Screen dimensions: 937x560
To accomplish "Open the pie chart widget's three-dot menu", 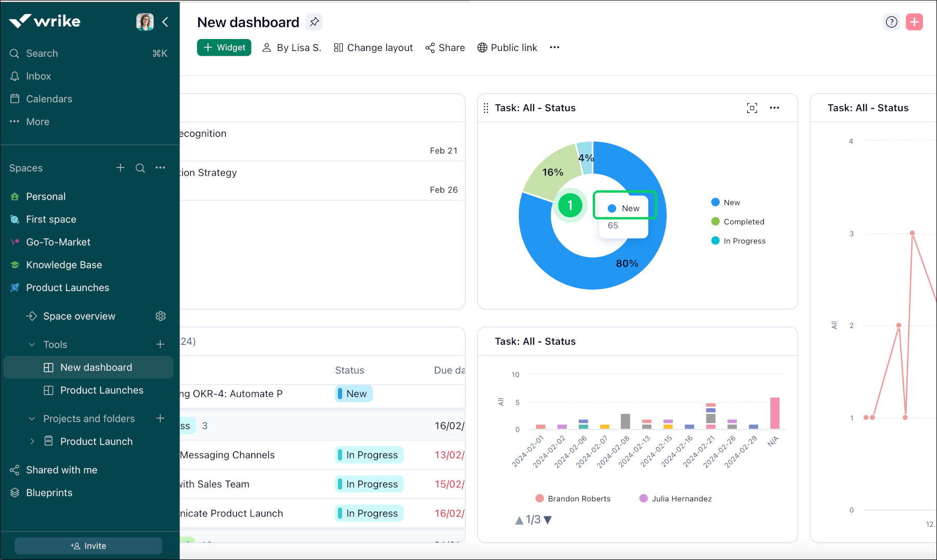I will (x=774, y=108).
